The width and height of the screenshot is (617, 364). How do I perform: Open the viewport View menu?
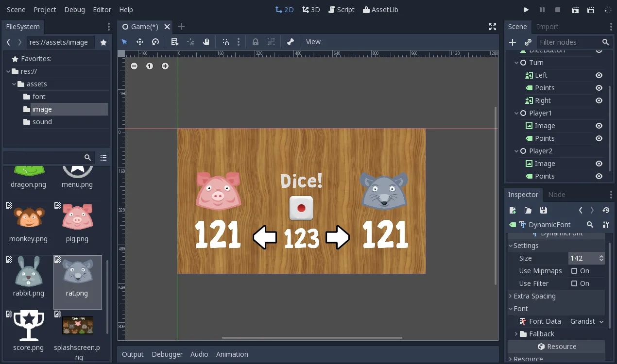click(313, 42)
